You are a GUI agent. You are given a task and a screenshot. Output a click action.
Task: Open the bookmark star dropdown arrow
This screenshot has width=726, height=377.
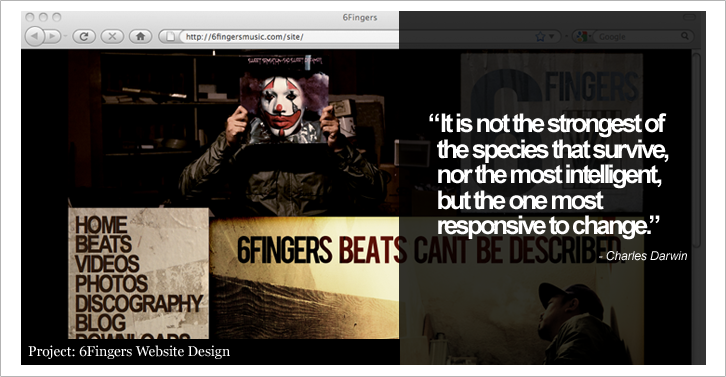click(551, 37)
